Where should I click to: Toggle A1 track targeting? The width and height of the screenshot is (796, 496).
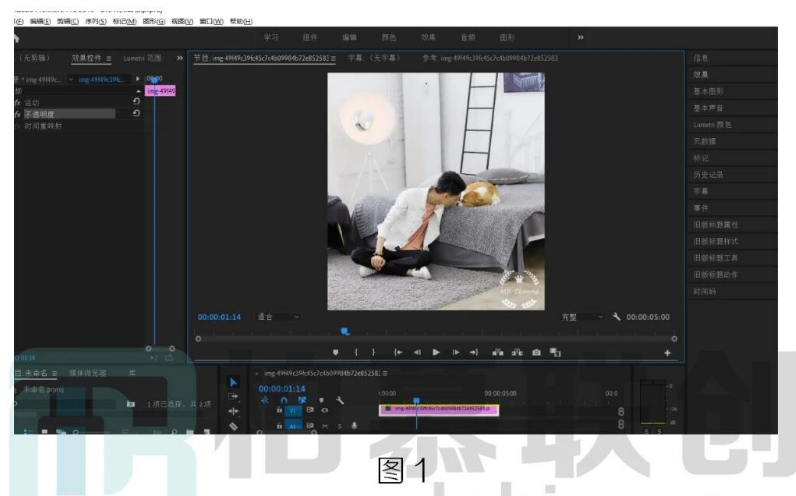click(x=293, y=426)
